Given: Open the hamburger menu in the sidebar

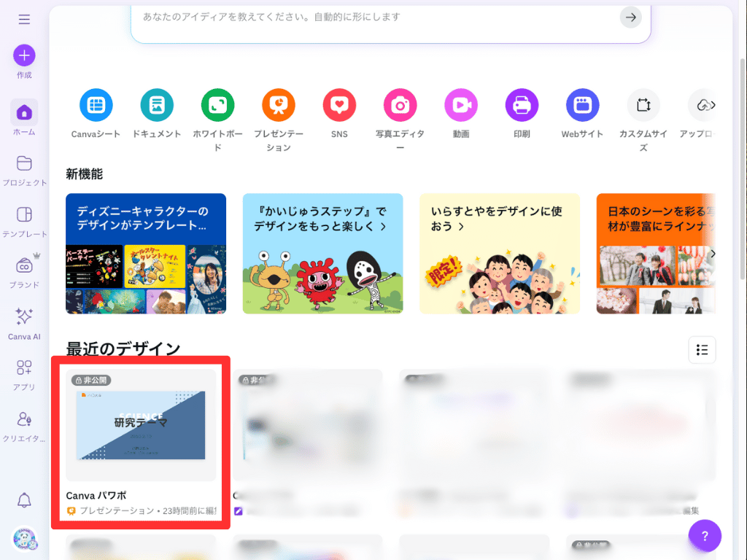Looking at the screenshot, I should pos(24,19).
